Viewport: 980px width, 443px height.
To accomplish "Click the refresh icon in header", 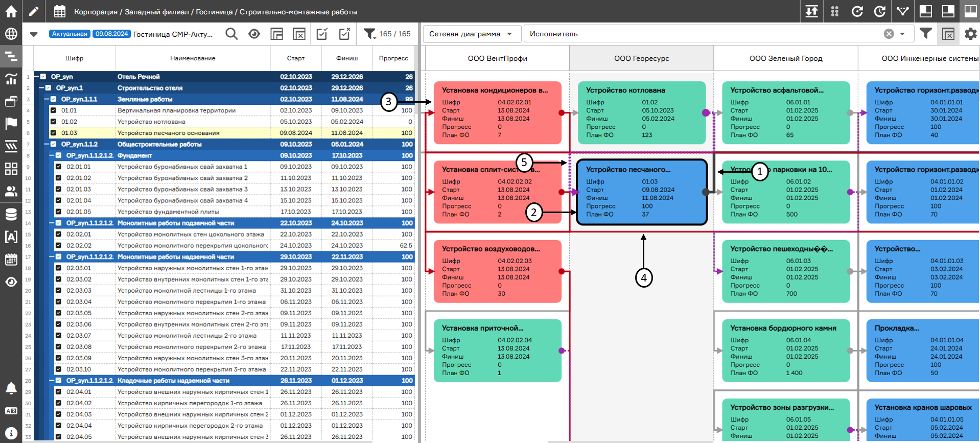I will coord(857,11).
